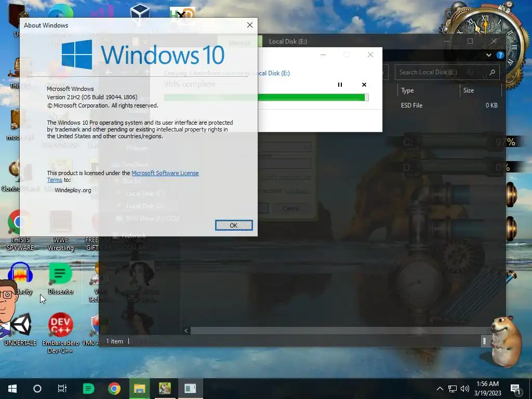The width and height of the screenshot is (532, 399).
Task: Cancel the copy with the small X button
Action: coord(364,85)
